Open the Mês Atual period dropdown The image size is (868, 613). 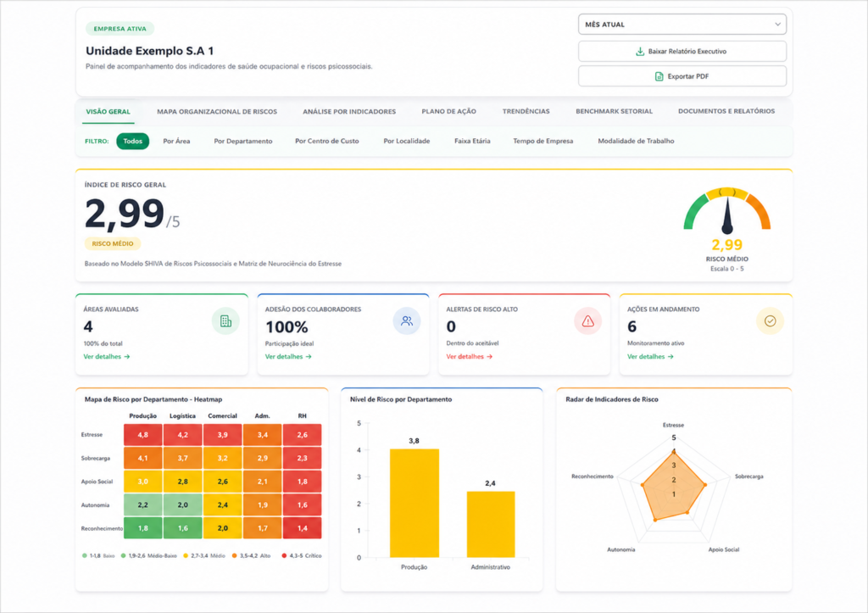coord(682,25)
